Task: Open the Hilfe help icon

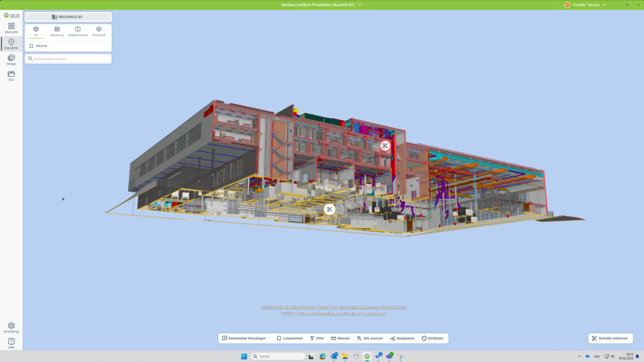Action: coord(11,343)
